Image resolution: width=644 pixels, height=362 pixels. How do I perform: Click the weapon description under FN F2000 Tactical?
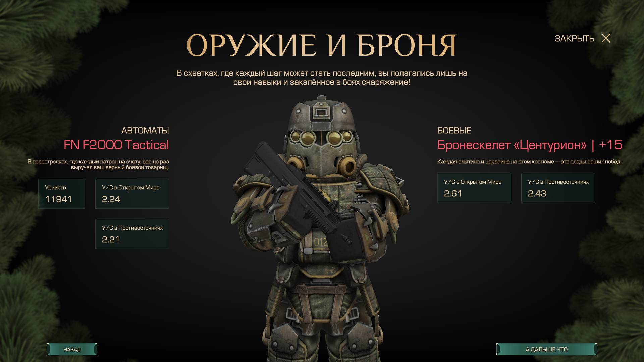click(98, 164)
